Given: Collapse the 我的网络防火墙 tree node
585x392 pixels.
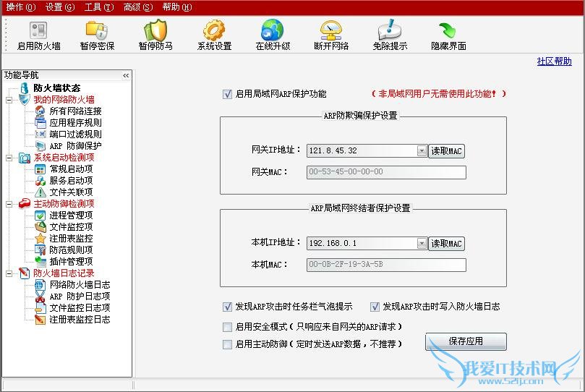Looking at the screenshot, I should [9, 100].
